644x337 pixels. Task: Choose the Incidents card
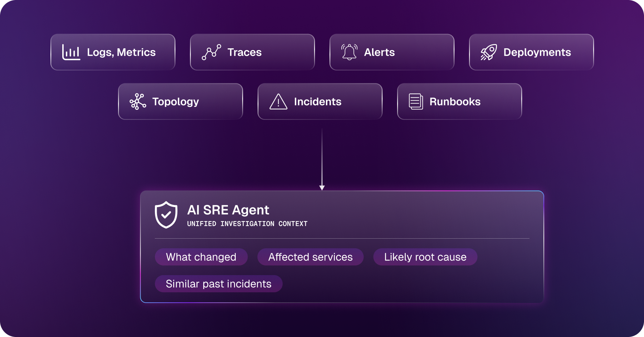[x=320, y=102]
